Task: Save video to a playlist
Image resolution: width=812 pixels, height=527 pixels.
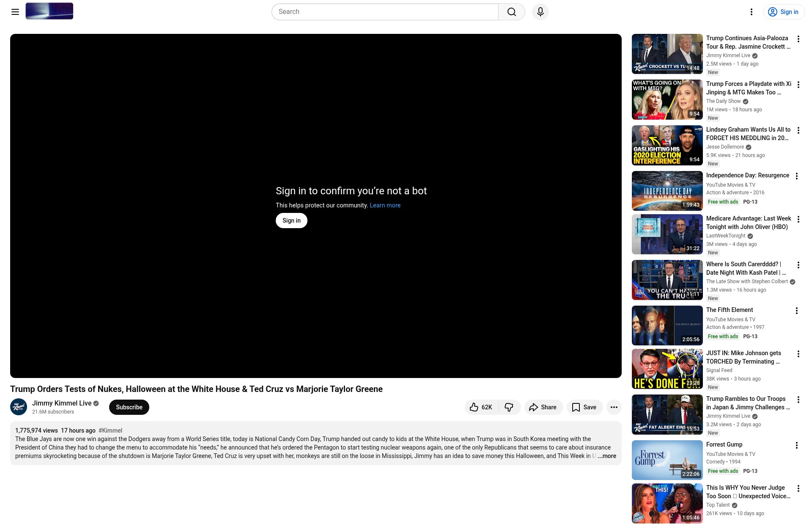Action: click(584, 407)
